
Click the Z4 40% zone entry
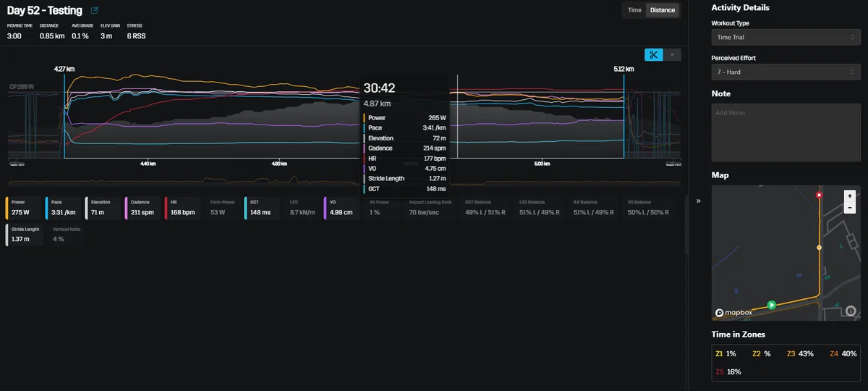pyautogui.click(x=843, y=354)
